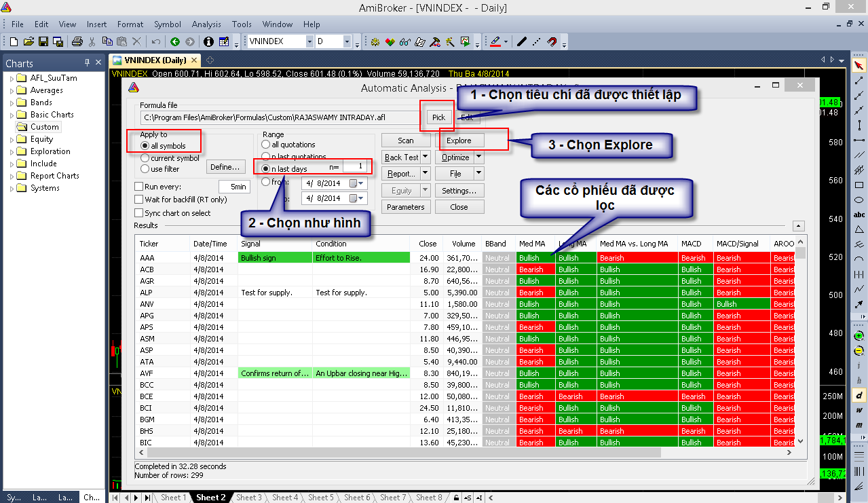Open the Optimize dropdown arrow
Viewport: 868px width, 503px height.
(x=479, y=157)
